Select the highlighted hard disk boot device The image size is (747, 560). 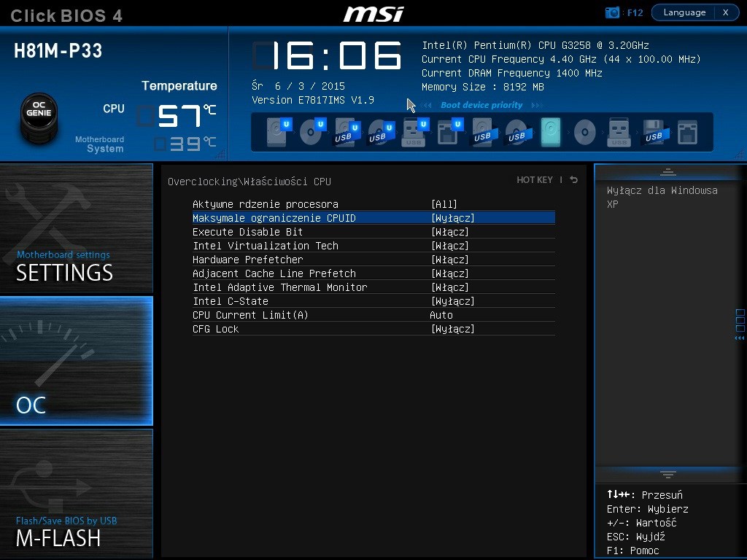551,132
